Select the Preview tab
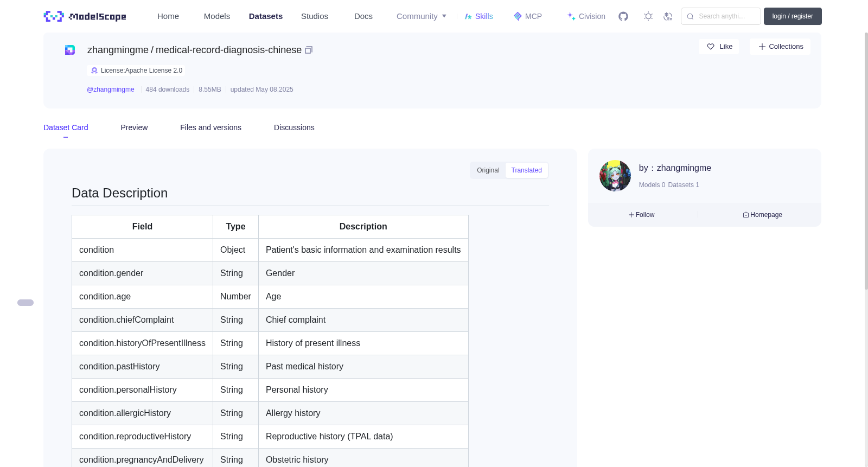 pyautogui.click(x=134, y=127)
